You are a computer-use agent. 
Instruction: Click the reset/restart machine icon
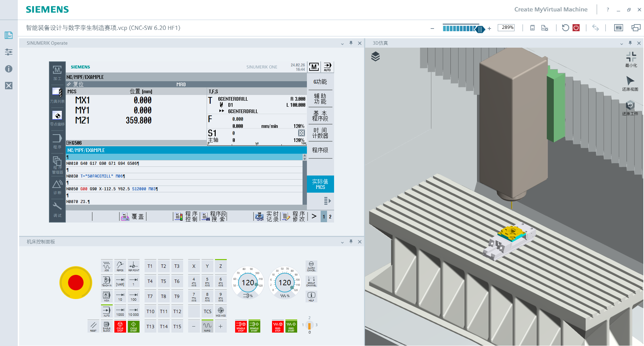pos(566,28)
